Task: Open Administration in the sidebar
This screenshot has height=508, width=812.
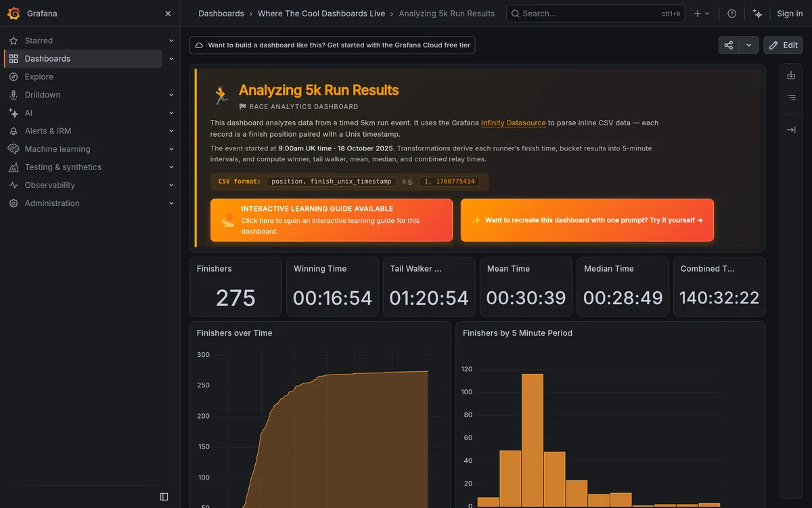Action: (x=52, y=203)
